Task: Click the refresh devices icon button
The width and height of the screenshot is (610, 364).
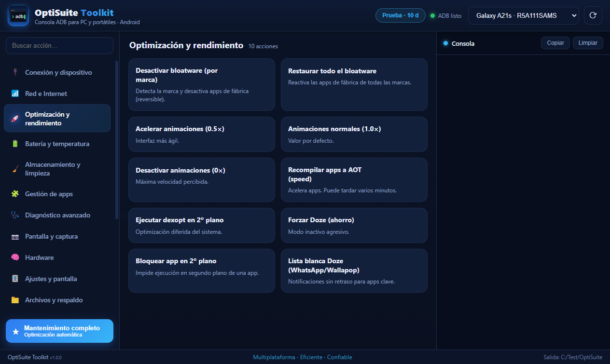Action: tap(593, 15)
